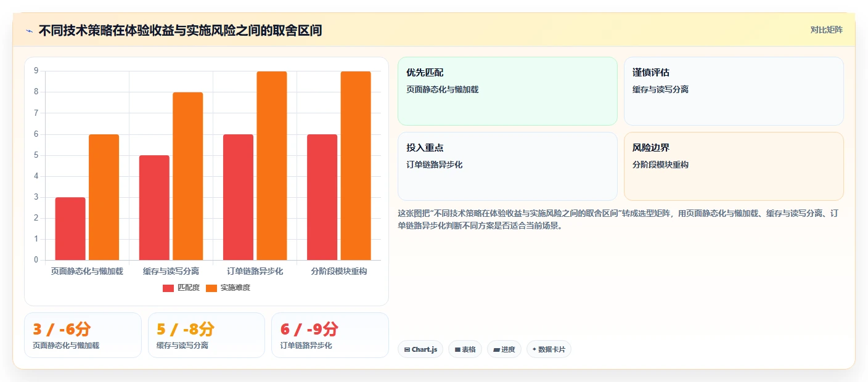
Task: Select the Chart.js tag chip
Action: 420,349
